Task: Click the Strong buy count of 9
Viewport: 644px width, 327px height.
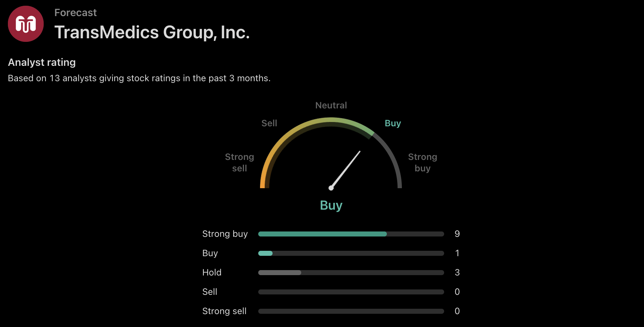Action: click(457, 234)
